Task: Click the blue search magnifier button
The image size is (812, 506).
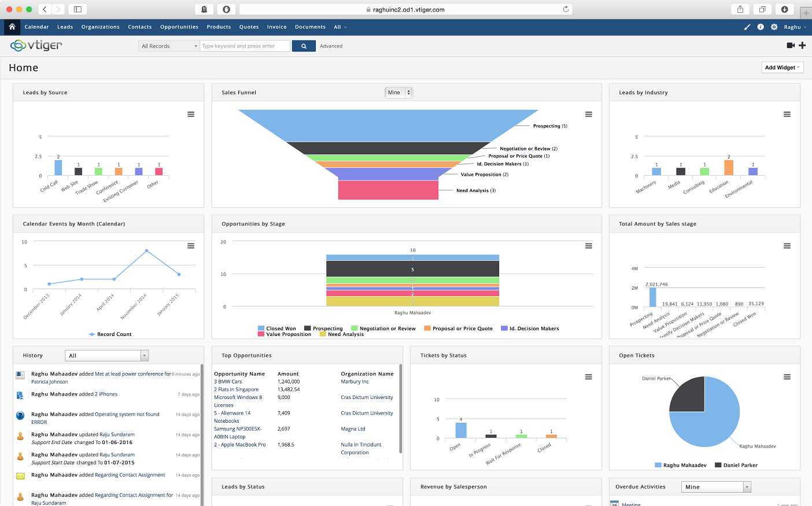Action: pyautogui.click(x=304, y=46)
